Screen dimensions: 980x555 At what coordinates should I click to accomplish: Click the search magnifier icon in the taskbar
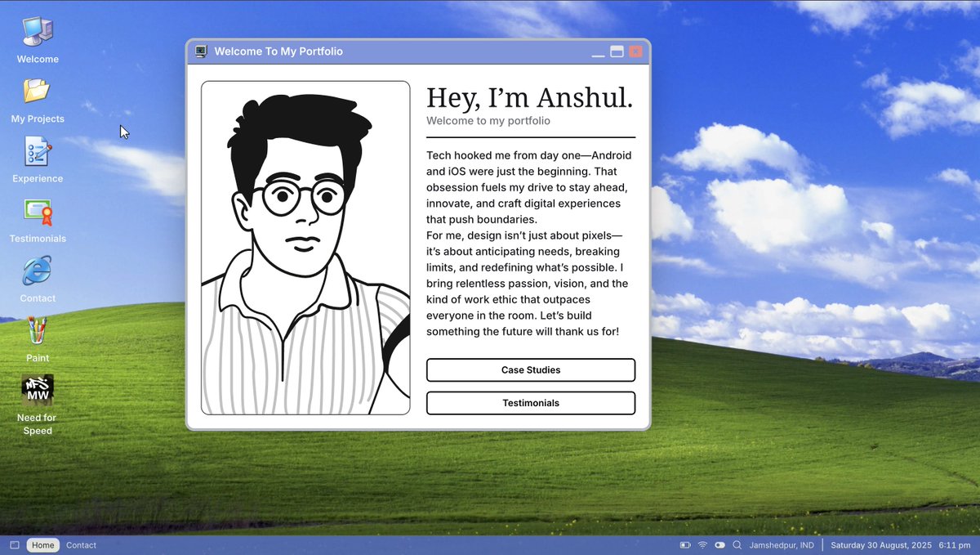[737, 545]
